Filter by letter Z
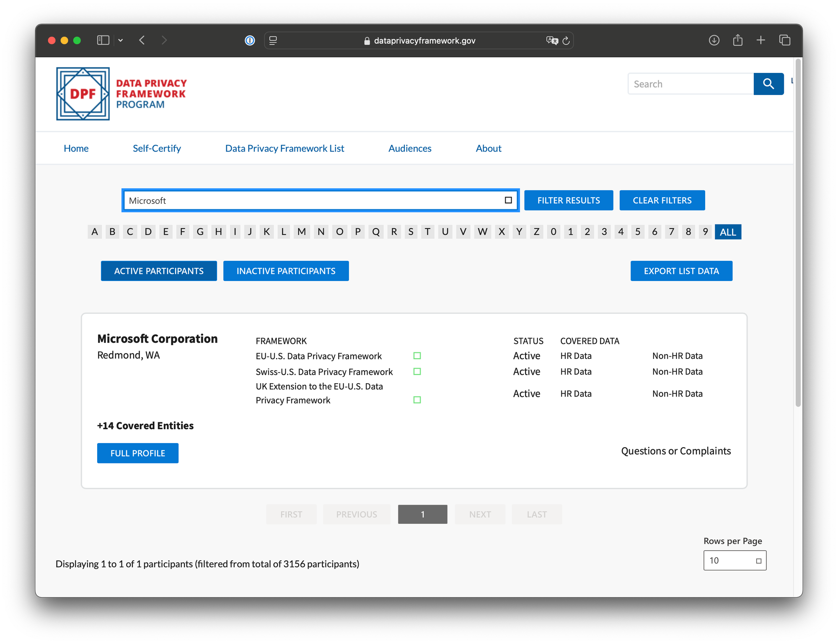This screenshot has width=838, height=644. [x=536, y=232]
